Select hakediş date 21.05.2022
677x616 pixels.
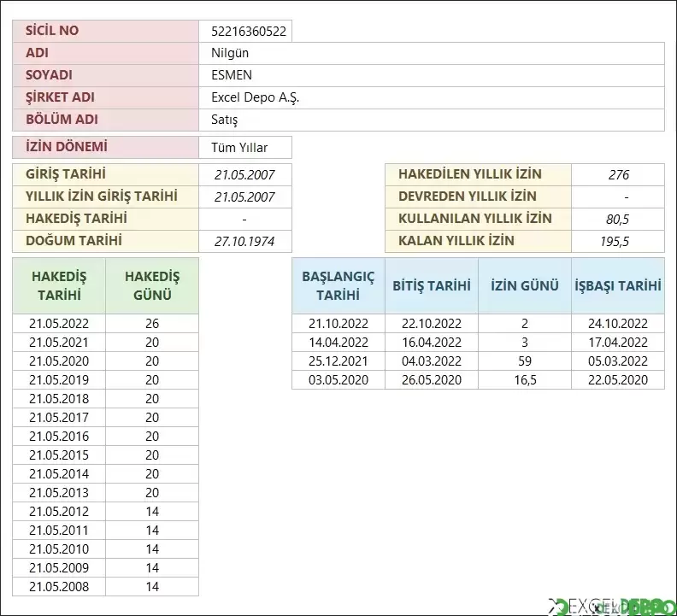tap(59, 323)
